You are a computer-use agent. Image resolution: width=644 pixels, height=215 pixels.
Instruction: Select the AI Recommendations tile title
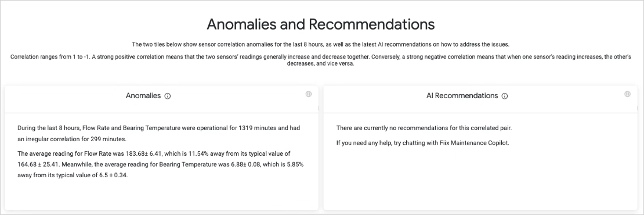pos(462,96)
